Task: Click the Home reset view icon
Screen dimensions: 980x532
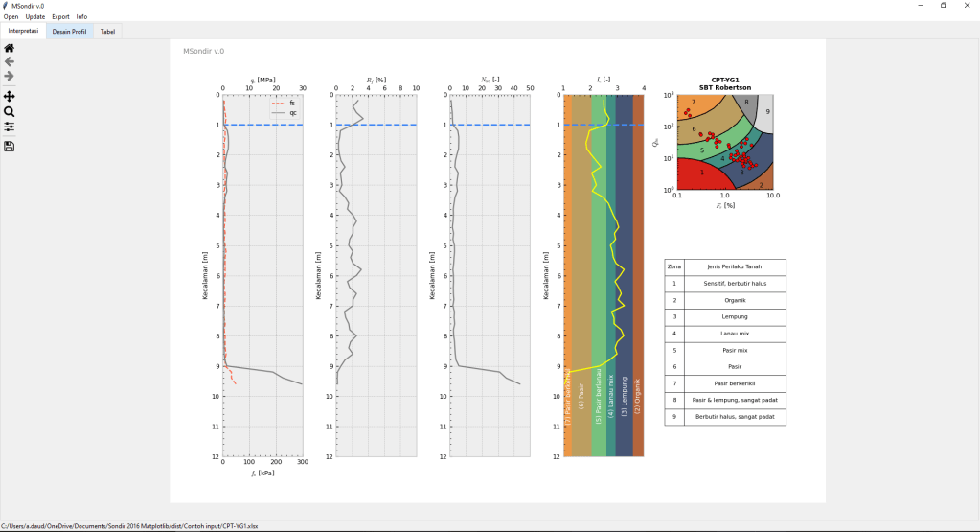Action: point(10,47)
